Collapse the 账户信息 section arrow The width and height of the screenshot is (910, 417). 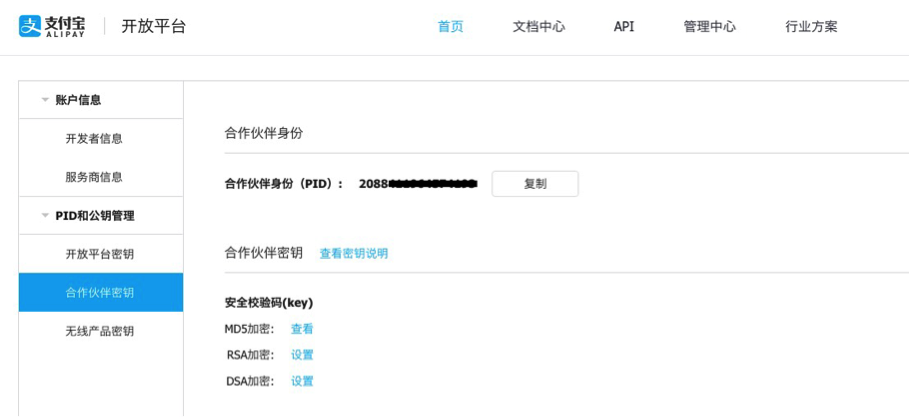[x=45, y=100]
